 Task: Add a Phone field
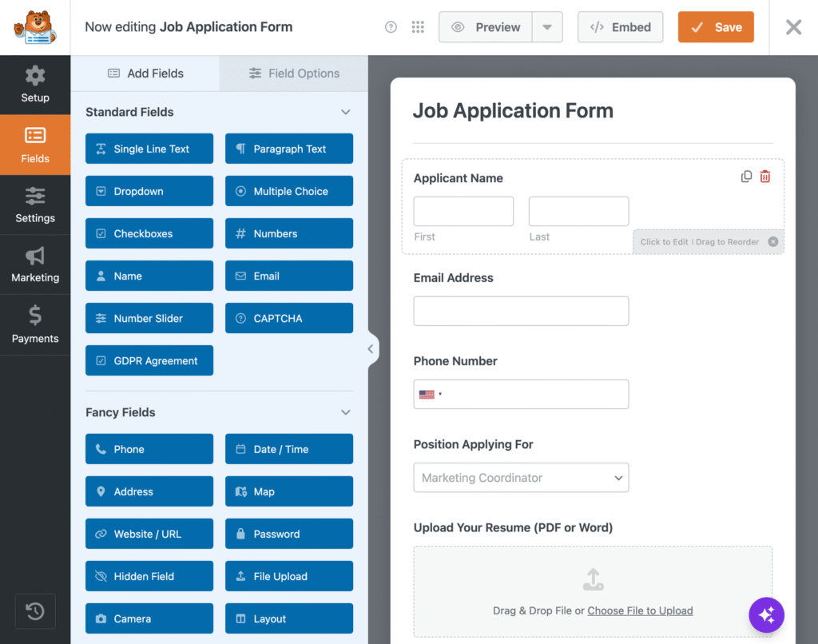(149, 449)
